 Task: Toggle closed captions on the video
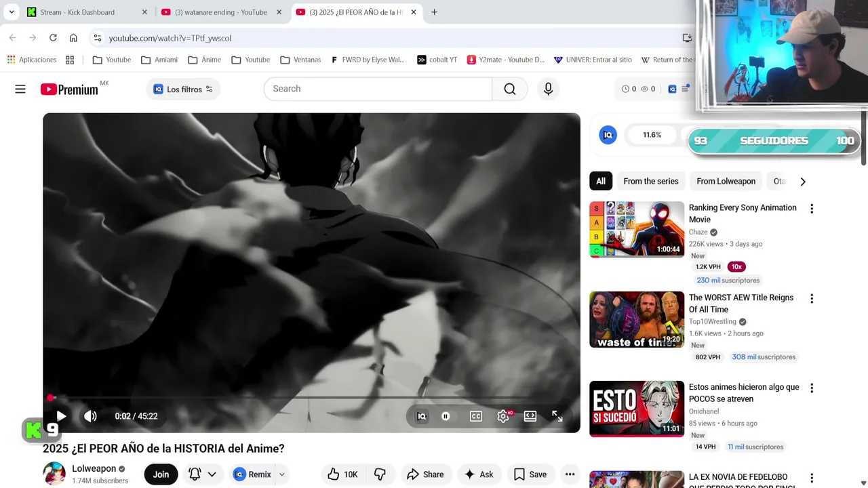click(x=476, y=416)
